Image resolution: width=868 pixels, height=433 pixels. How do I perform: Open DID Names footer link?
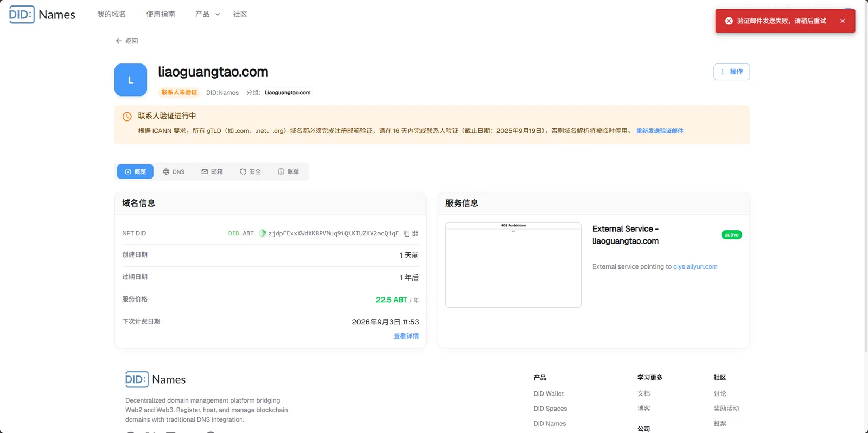[x=550, y=424]
